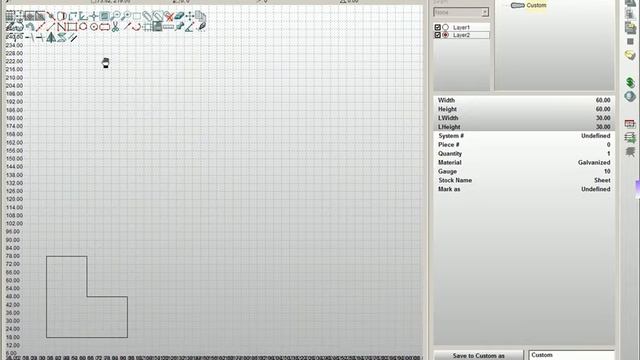Click the blue diamond icon in right sidebar
The width and height of the screenshot is (640, 360).
click(x=630, y=96)
